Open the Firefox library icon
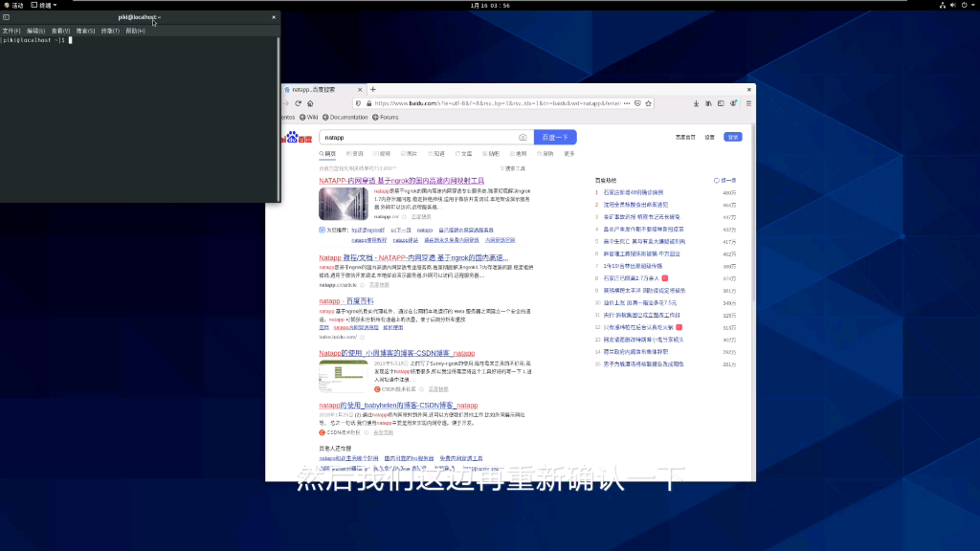Viewport: 980px width, 551px height. pyautogui.click(x=708, y=103)
